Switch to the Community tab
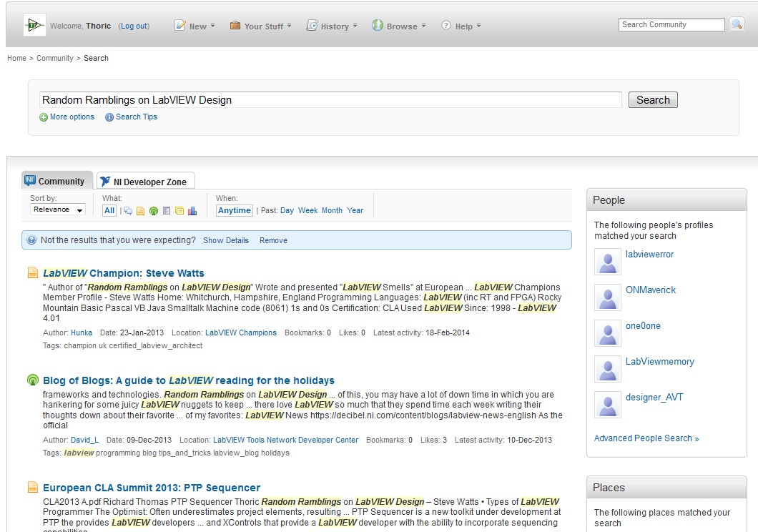 click(x=57, y=181)
